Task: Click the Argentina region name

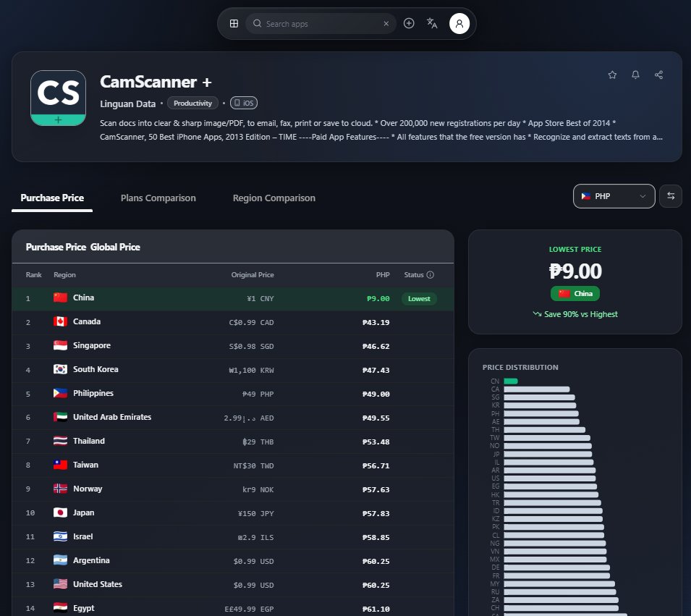Action: (x=91, y=560)
